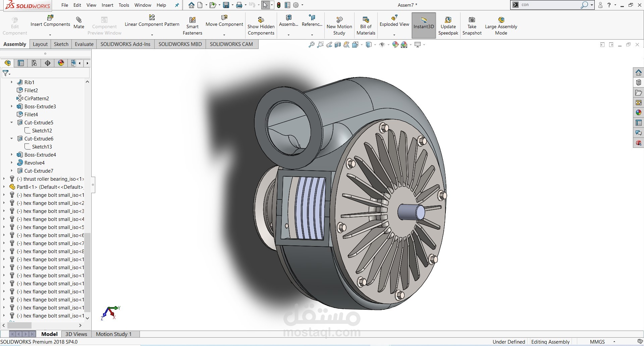Expand the Rib1 feature
Viewport: 644px width, 346px height.
tap(11, 82)
